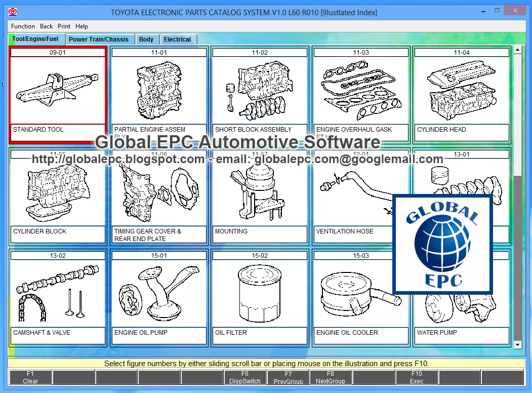Image resolution: width=532 pixels, height=393 pixels.
Task: Click the 13-01 figure number label
Action: point(462,154)
